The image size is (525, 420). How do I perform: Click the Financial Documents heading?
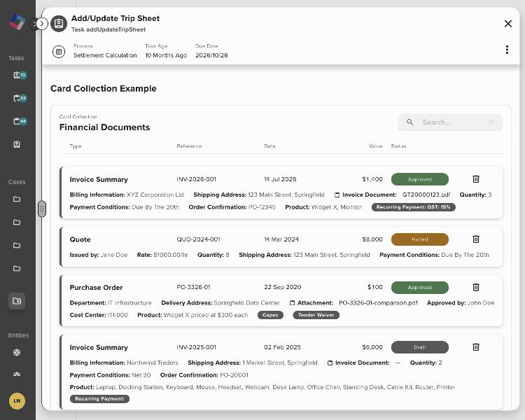tap(104, 127)
